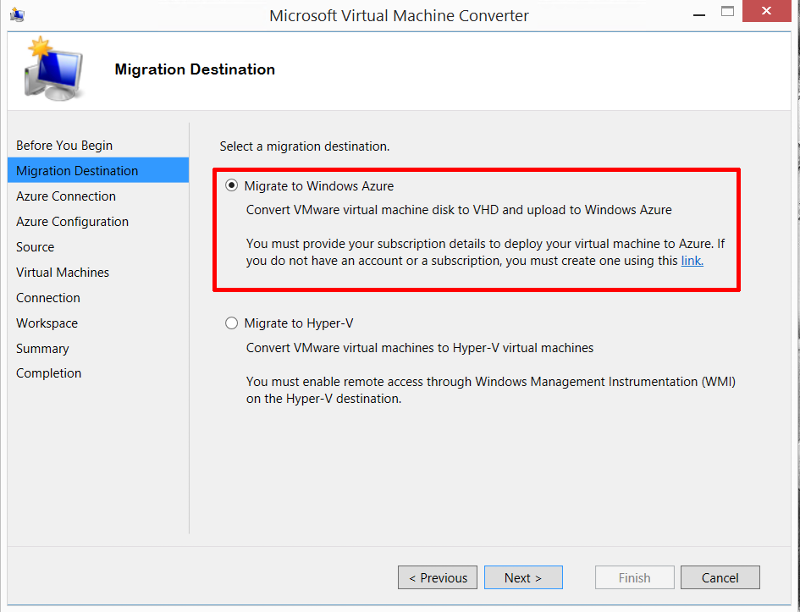The width and height of the screenshot is (800, 612).
Task: Click the WMI remote access note
Action: [491, 390]
